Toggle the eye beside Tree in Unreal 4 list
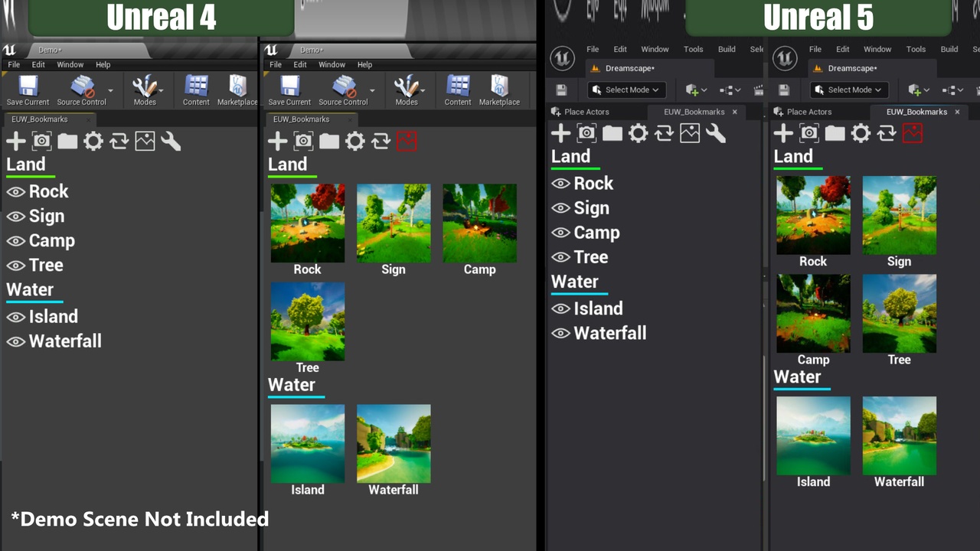The image size is (980, 551). coord(16,265)
